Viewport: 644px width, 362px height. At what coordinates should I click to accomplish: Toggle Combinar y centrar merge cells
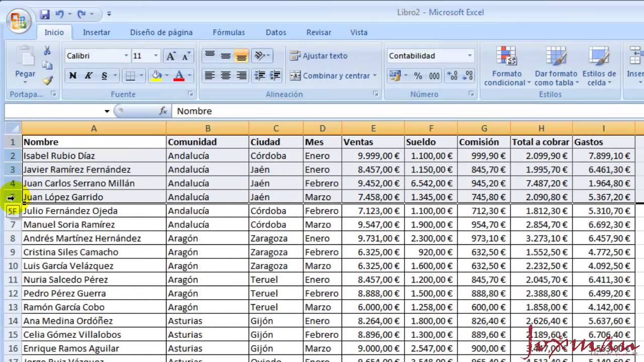(x=330, y=76)
